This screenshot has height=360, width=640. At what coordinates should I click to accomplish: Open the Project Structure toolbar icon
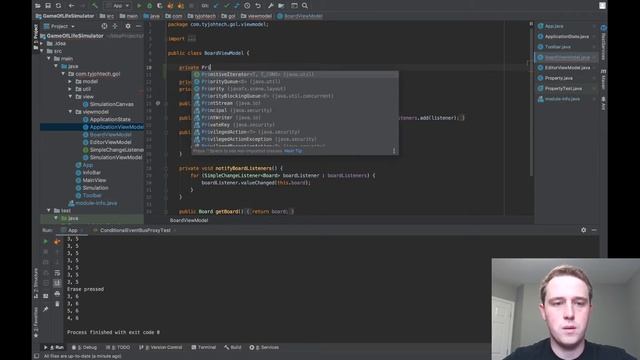tap(281, 6)
